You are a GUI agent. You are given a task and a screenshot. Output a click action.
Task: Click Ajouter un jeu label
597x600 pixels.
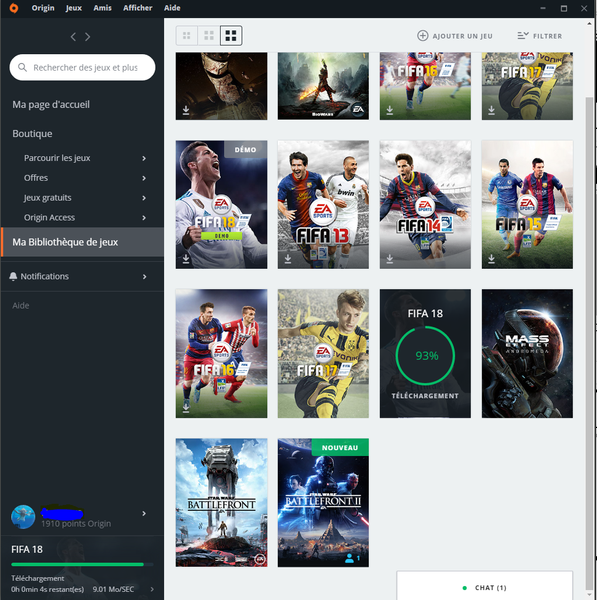[x=462, y=36]
